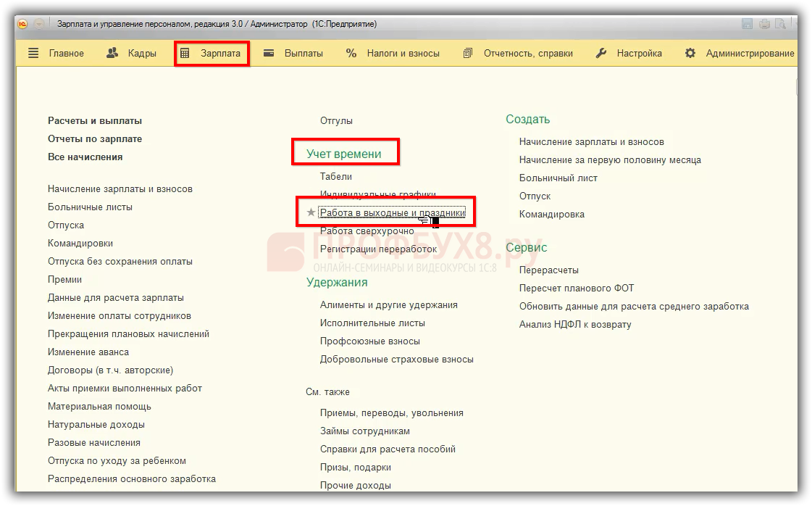Open Работа сверхурочно item
The width and height of the screenshot is (812, 506).
coord(367,231)
